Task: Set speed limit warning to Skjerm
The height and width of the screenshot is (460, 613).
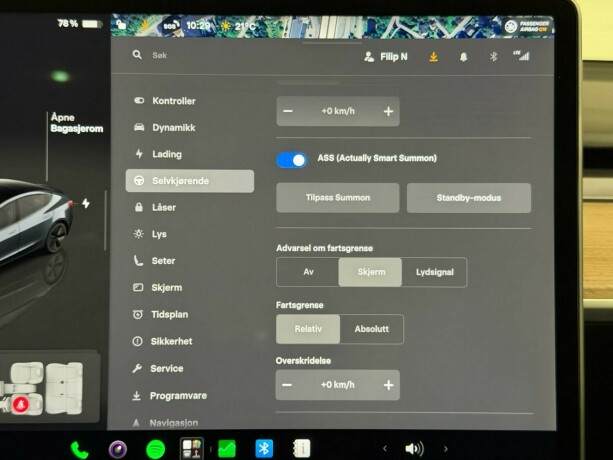Action: click(x=370, y=272)
